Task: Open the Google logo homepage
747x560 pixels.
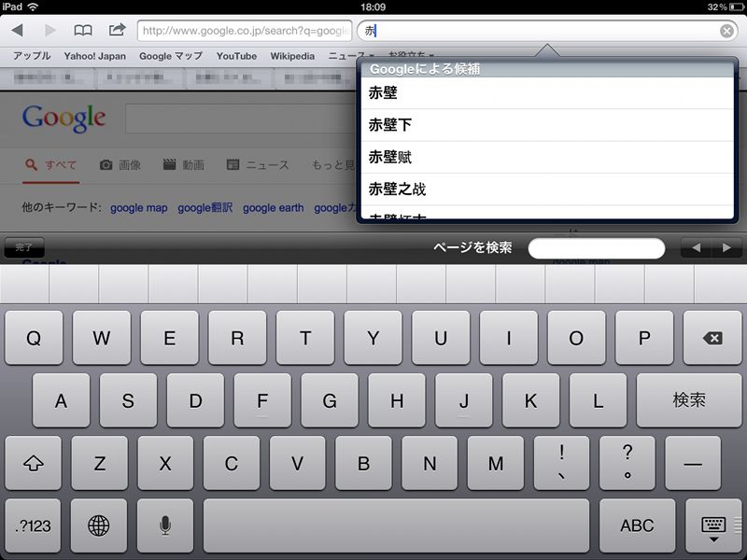Action: pyautogui.click(x=63, y=119)
